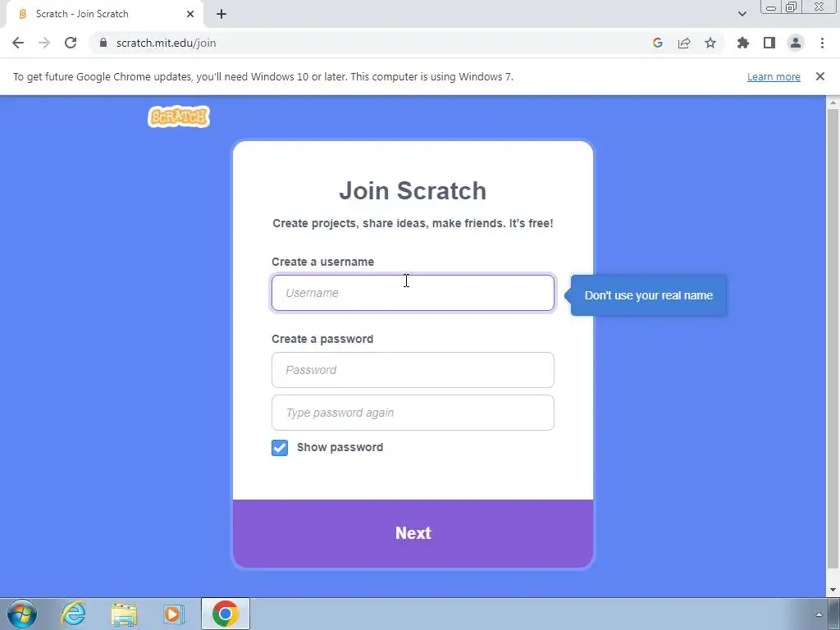Click the Create projects, share ideas tagline
840x630 pixels.
point(413,223)
